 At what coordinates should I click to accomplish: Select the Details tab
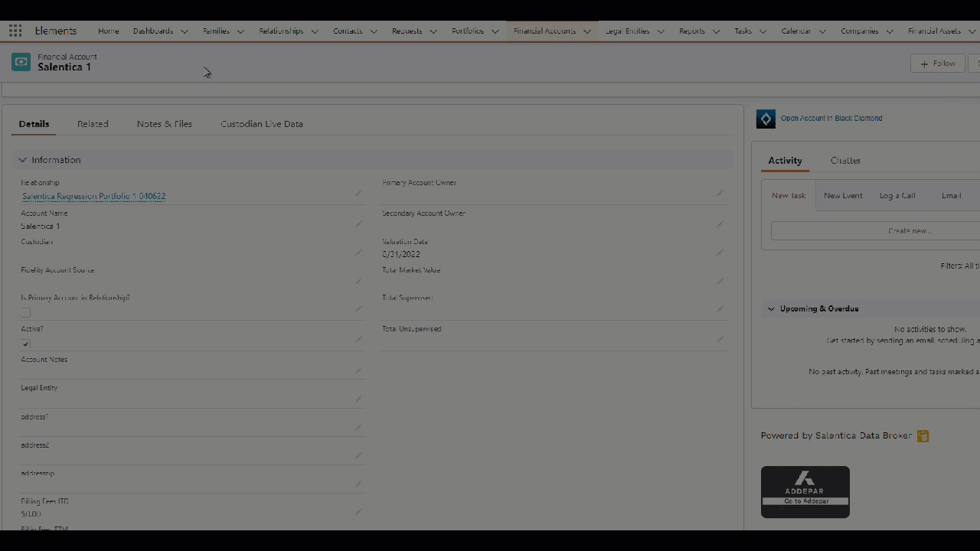tap(34, 124)
